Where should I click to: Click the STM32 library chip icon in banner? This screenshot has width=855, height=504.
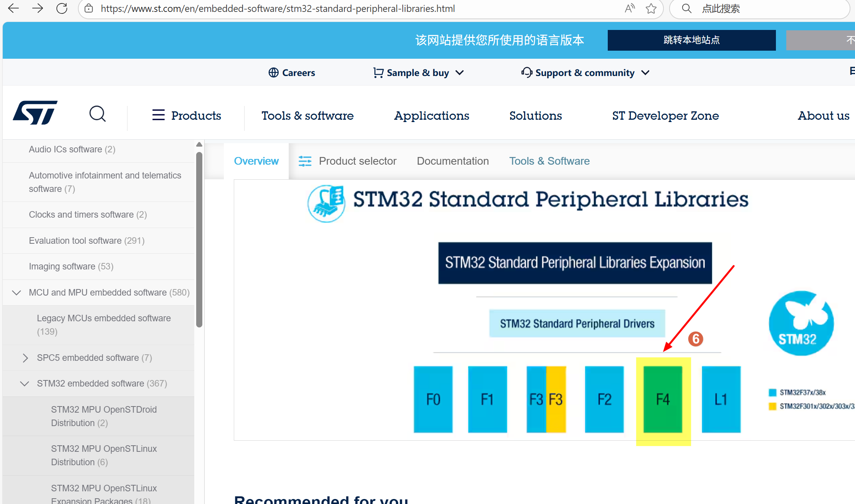(x=326, y=204)
